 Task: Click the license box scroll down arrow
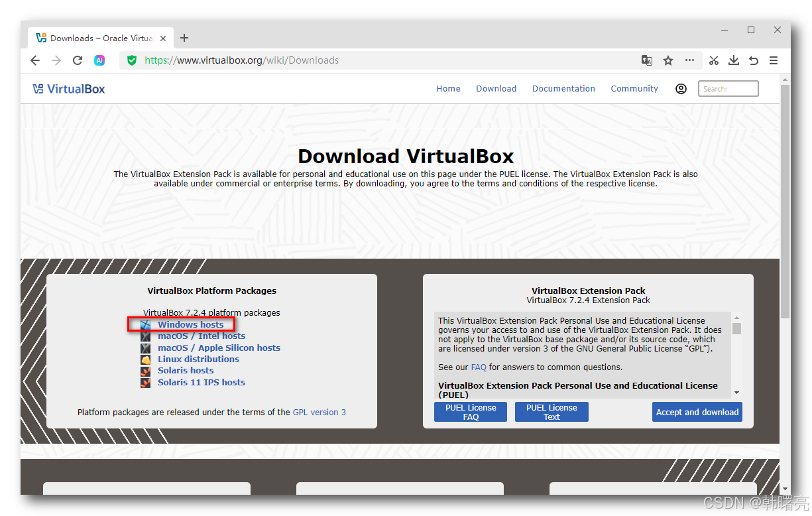[736, 393]
